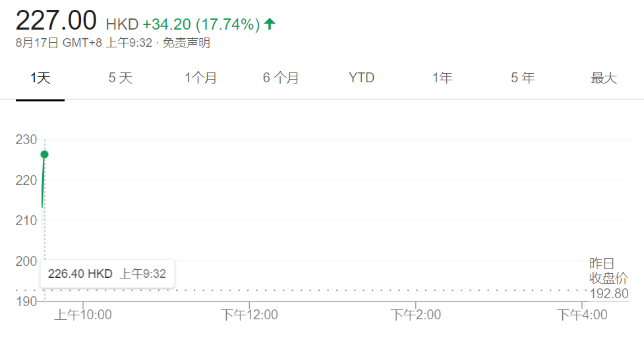Select the 1天 time range tab
The image size is (644, 341).
pos(40,78)
